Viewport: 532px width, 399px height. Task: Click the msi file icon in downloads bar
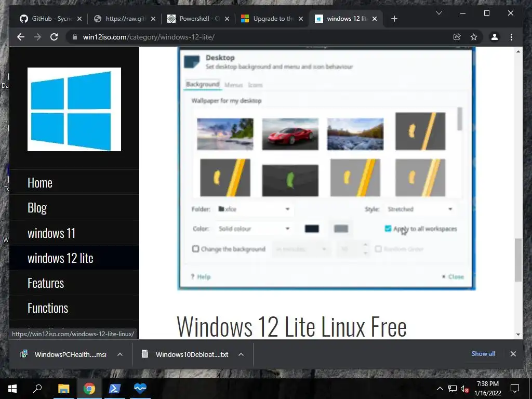coord(24,354)
